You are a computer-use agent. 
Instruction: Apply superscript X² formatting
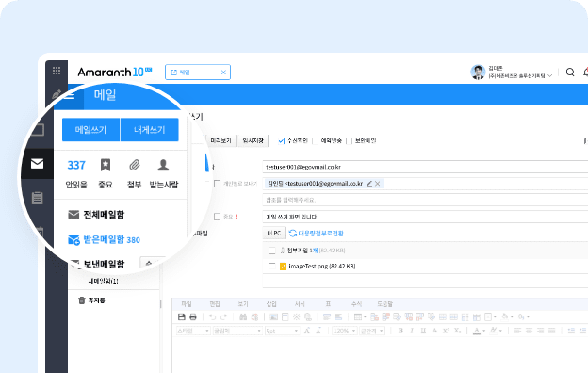pos(446,331)
